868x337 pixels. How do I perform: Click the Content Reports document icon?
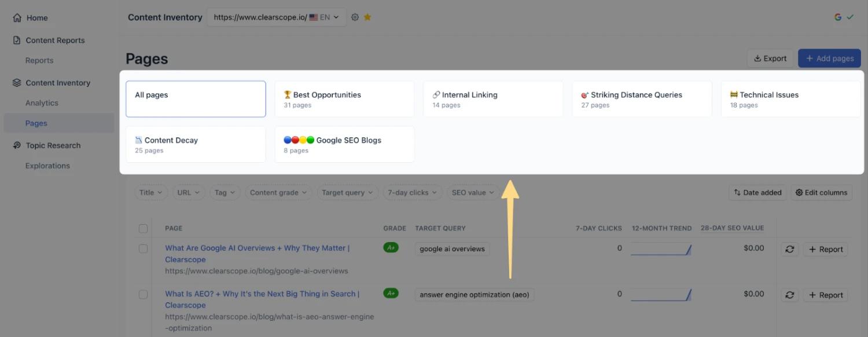[17, 41]
